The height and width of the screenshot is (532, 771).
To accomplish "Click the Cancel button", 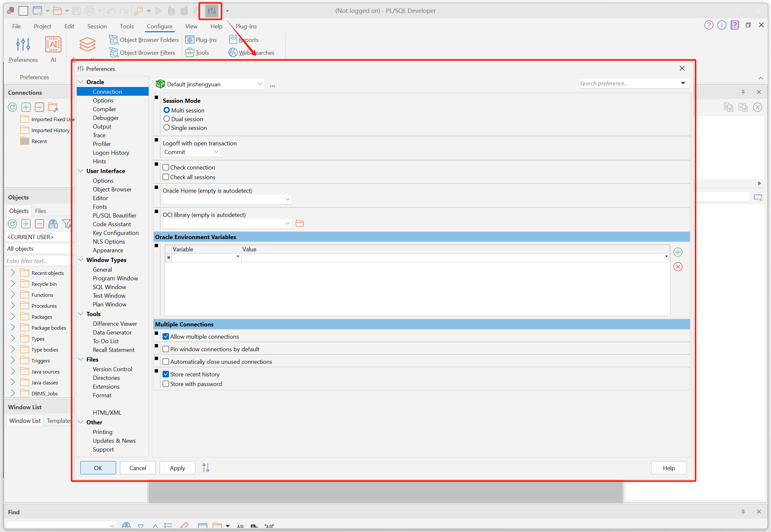I will coord(137,468).
